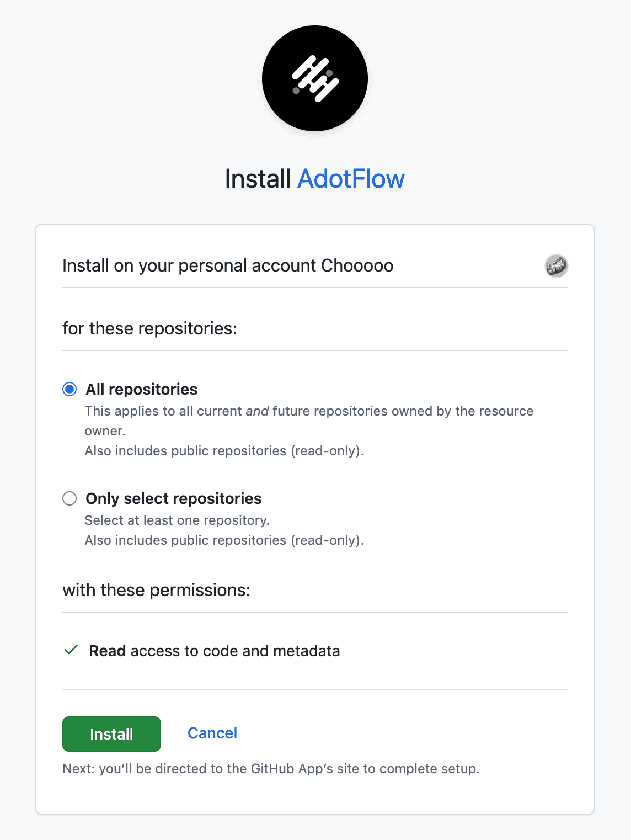631x840 pixels.
Task: Click the All repositories label text
Action: (x=141, y=390)
